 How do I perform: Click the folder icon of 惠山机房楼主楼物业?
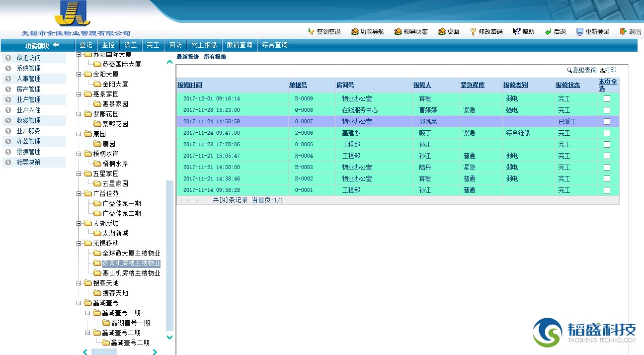pos(97,273)
